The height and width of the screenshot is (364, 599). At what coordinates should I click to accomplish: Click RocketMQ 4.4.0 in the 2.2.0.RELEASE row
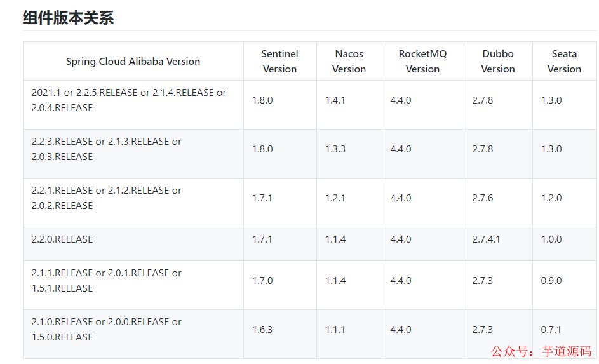point(401,239)
